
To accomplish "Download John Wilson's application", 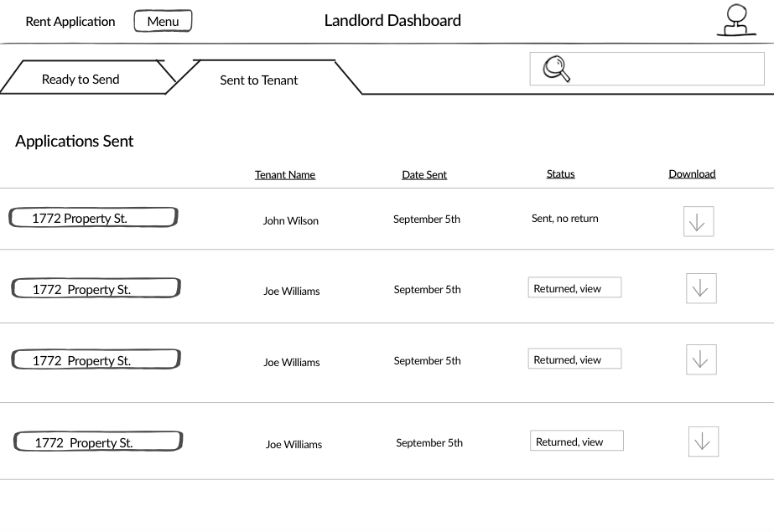I will 699,221.
